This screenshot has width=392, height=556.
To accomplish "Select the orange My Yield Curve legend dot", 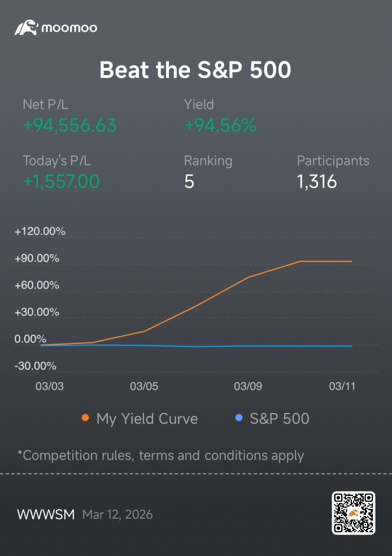I will [85, 418].
